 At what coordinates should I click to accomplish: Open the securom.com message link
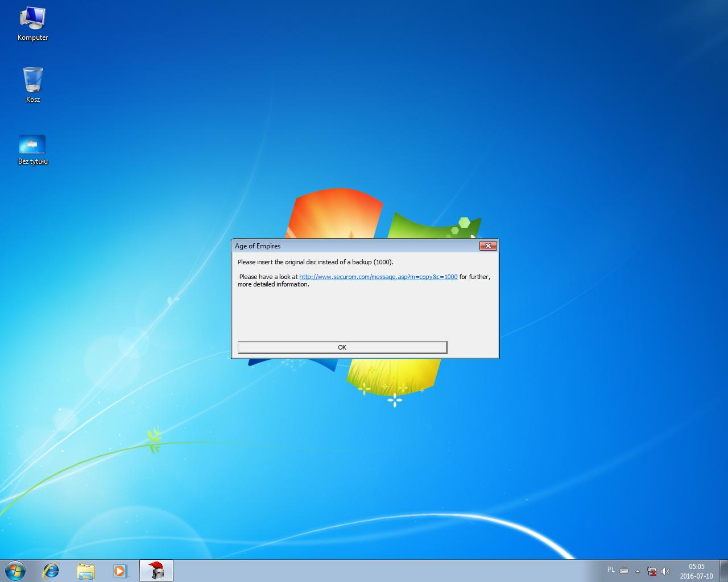click(378, 277)
